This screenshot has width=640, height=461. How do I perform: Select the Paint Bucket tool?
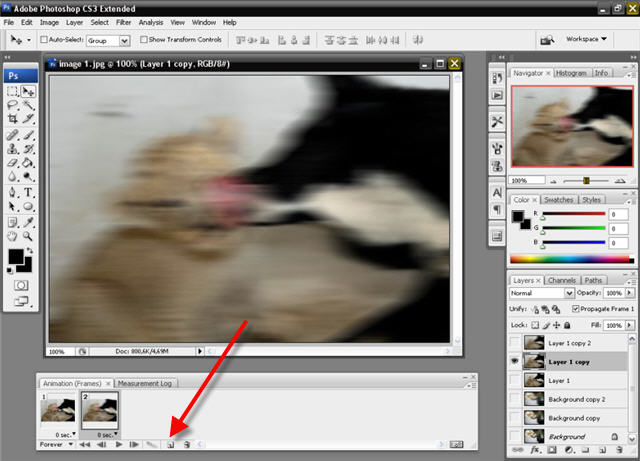(x=28, y=163)
